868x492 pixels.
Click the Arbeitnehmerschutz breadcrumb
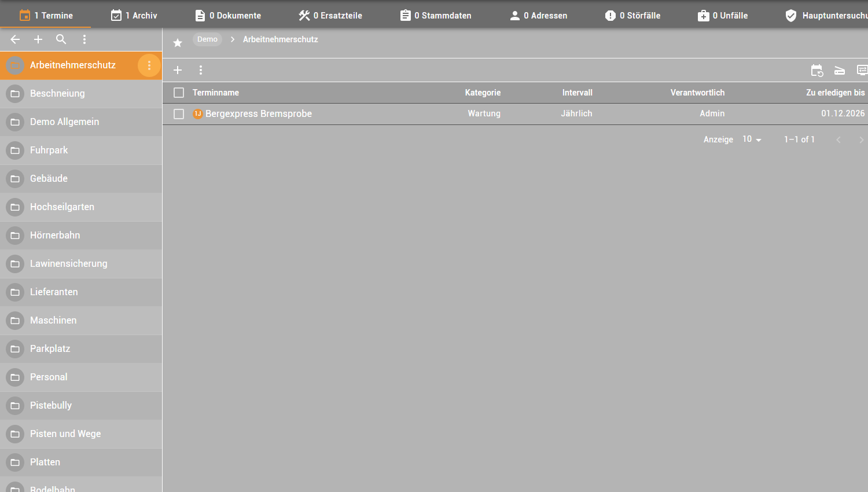pos(281,39)
